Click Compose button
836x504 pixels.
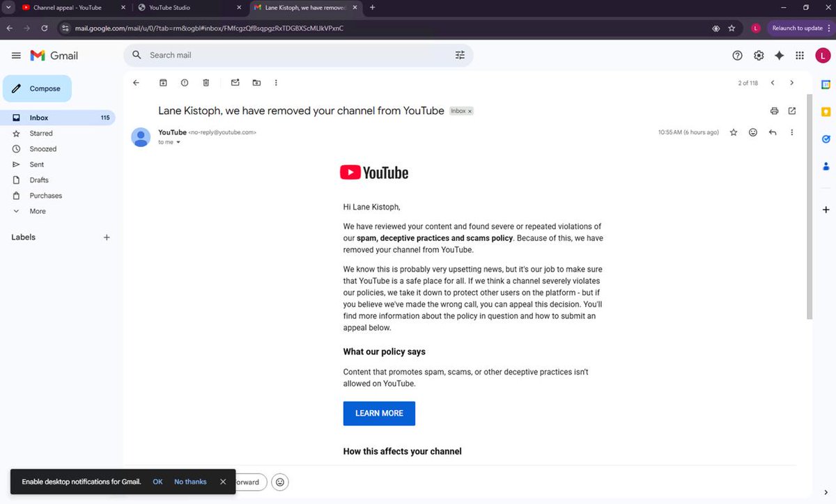pos(37,89)
